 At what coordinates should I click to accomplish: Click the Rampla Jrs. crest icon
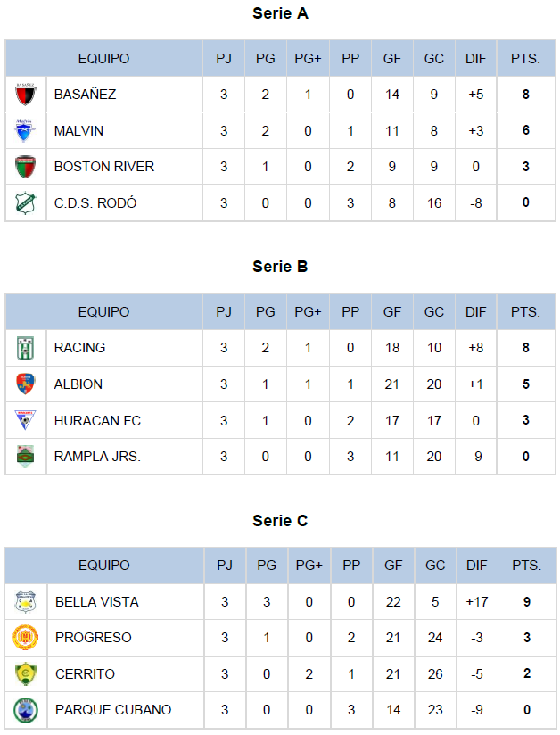(25, 456)
